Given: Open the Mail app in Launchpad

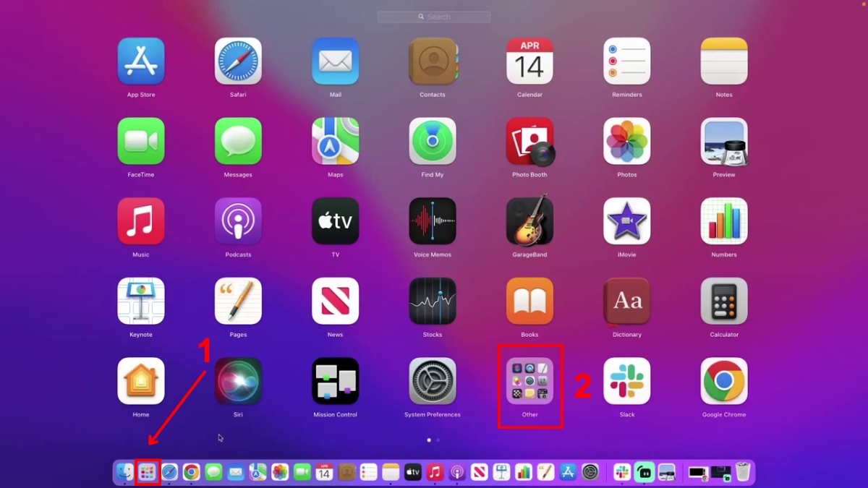Looking at the screenshot, I should point(336,61).
